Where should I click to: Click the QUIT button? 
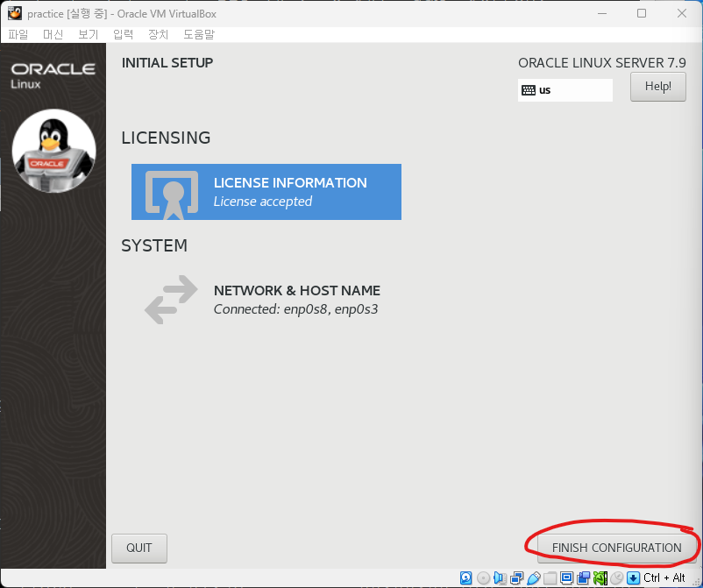point(139,548)
